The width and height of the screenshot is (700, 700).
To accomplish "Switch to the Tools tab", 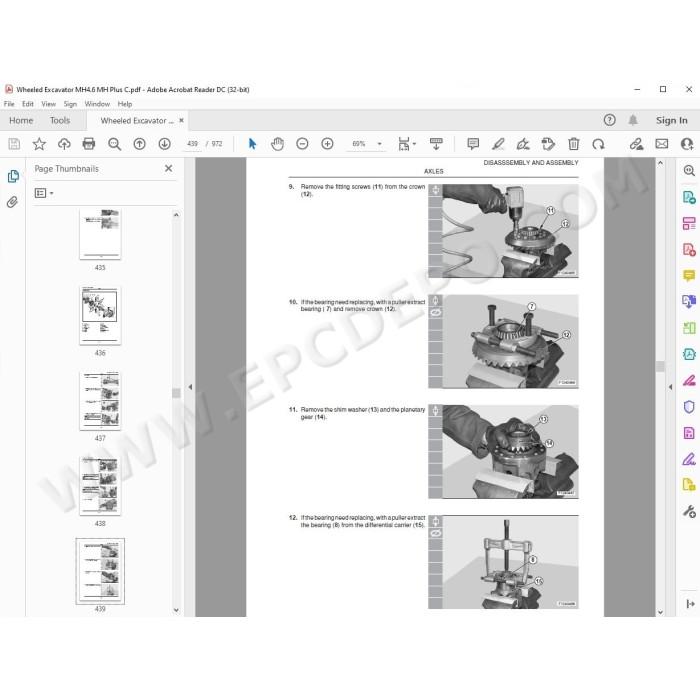I will [60, 121].
